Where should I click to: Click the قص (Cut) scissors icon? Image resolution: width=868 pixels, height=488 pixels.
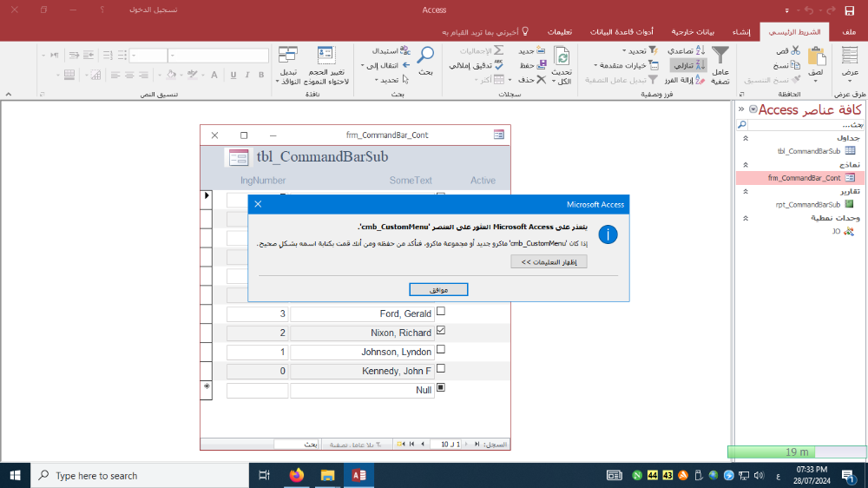(x=795, y=50)
